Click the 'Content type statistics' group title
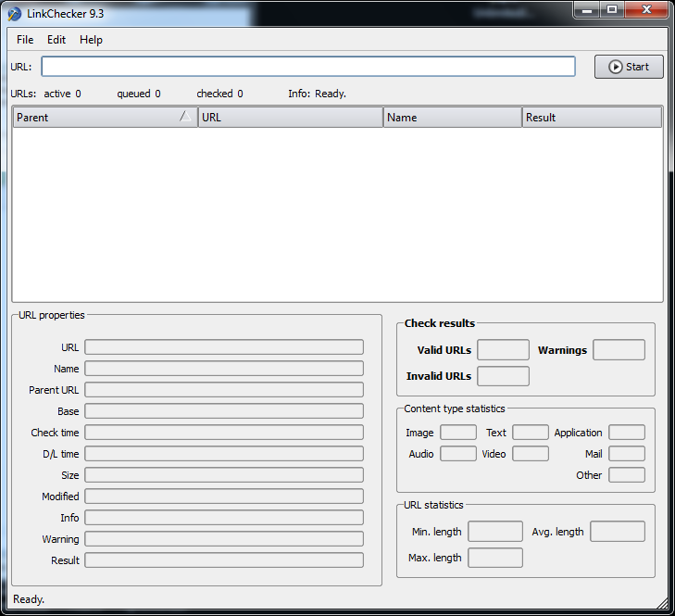Viewport: 675px width, 616px height. pos(454,409)
